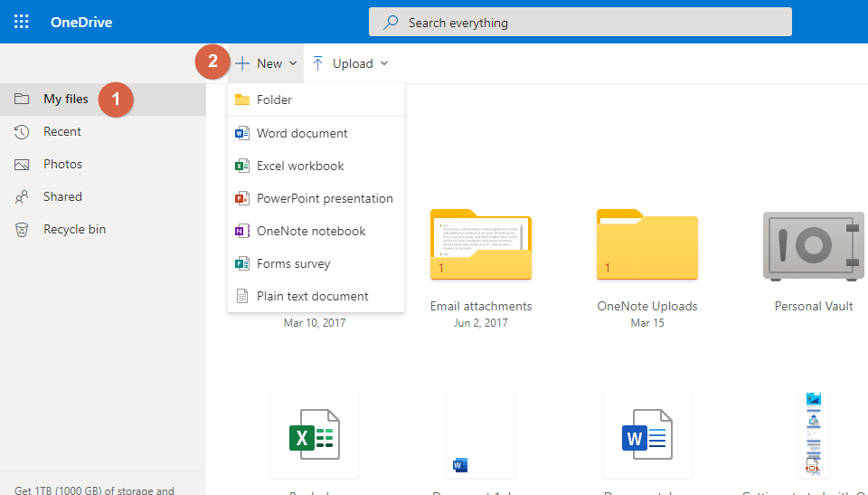
Task: Create a new OneNote notebook
Action: pos(316,231)
